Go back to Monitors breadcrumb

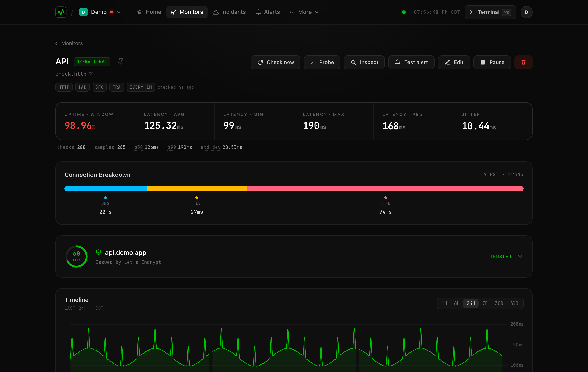69,43
